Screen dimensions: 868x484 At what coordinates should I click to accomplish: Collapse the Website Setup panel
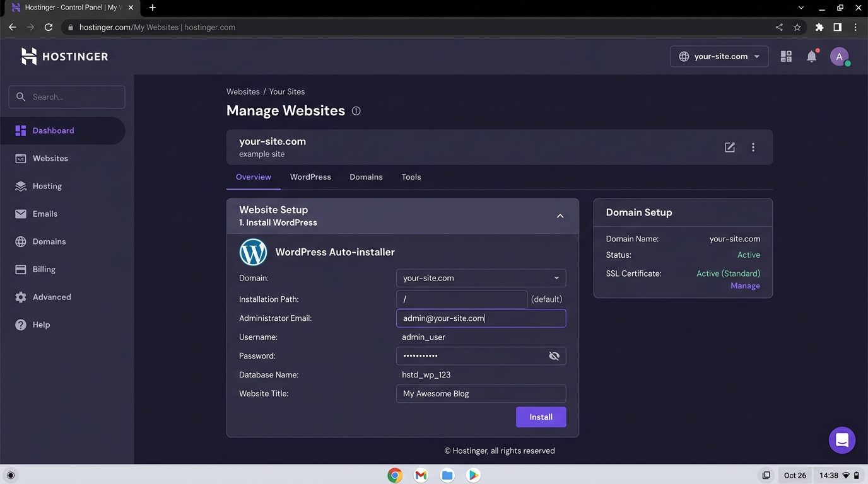coord(560,216)
